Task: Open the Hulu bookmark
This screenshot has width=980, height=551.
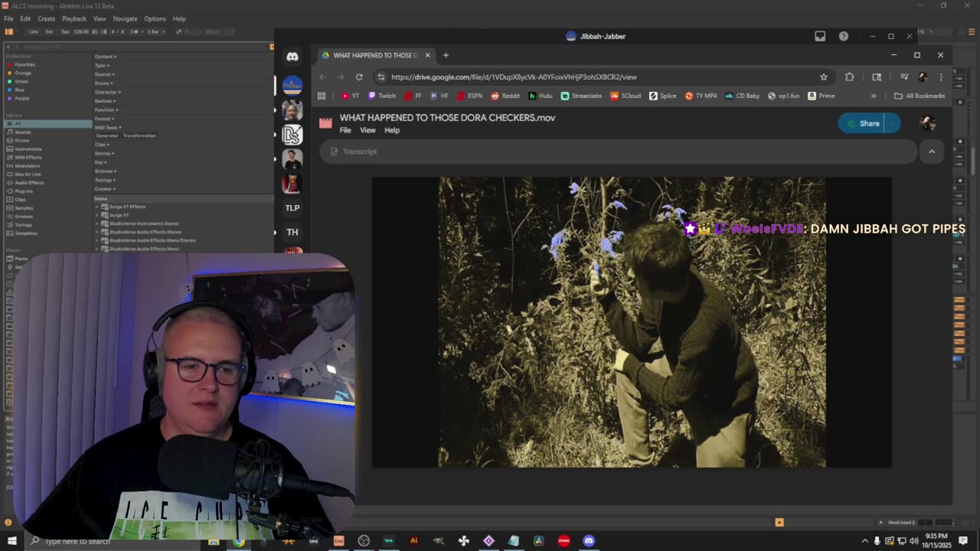Action: point(541,96)
